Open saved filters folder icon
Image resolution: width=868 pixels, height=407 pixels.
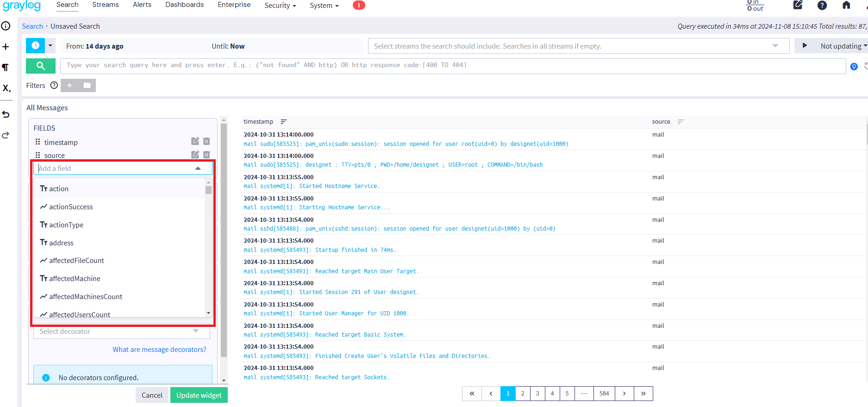point(87,85)
